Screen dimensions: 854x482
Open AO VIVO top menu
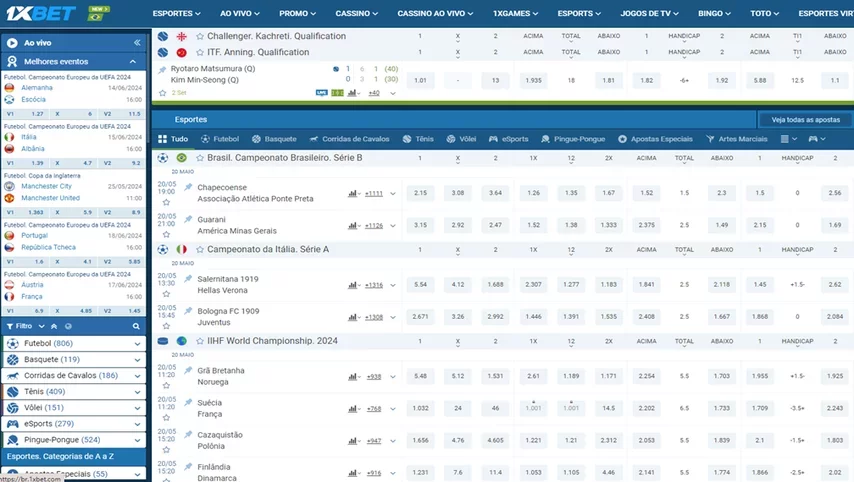tap(240, 13)
